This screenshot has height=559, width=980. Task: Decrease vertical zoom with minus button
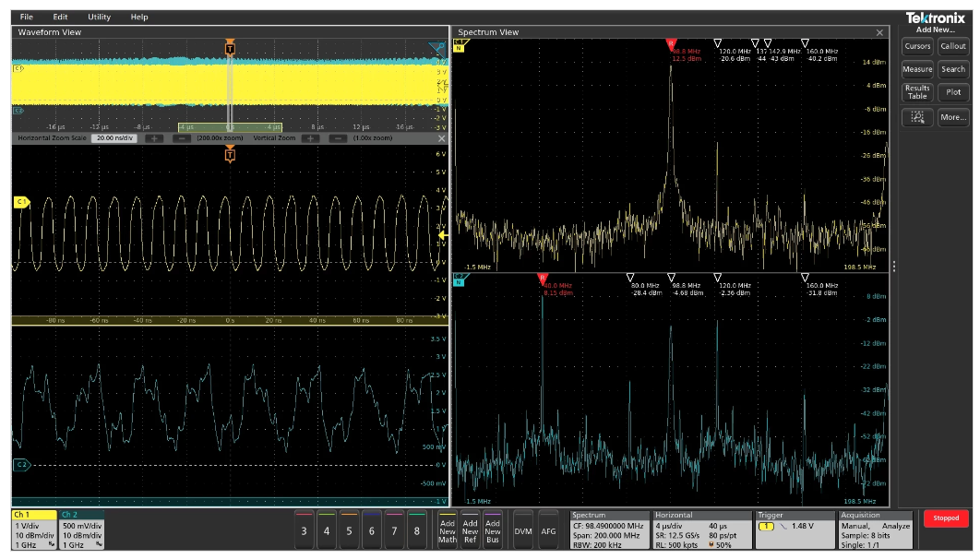point(338,138)
